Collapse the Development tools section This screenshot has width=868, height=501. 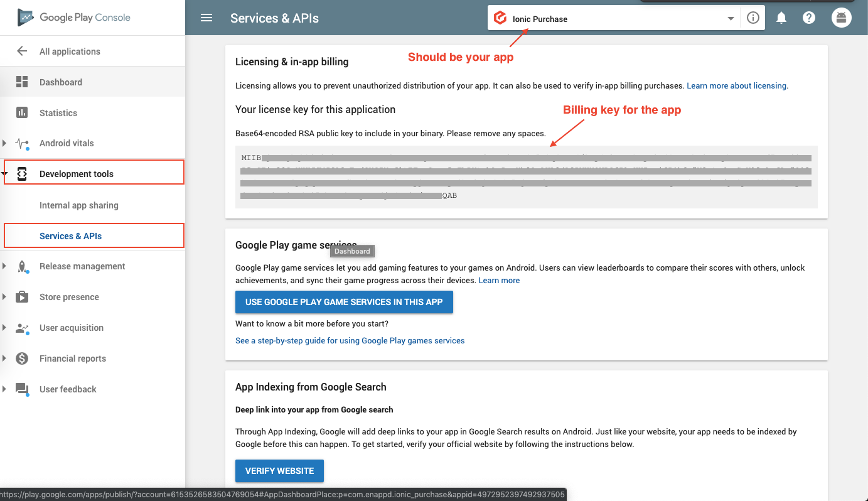coord(4,174)
